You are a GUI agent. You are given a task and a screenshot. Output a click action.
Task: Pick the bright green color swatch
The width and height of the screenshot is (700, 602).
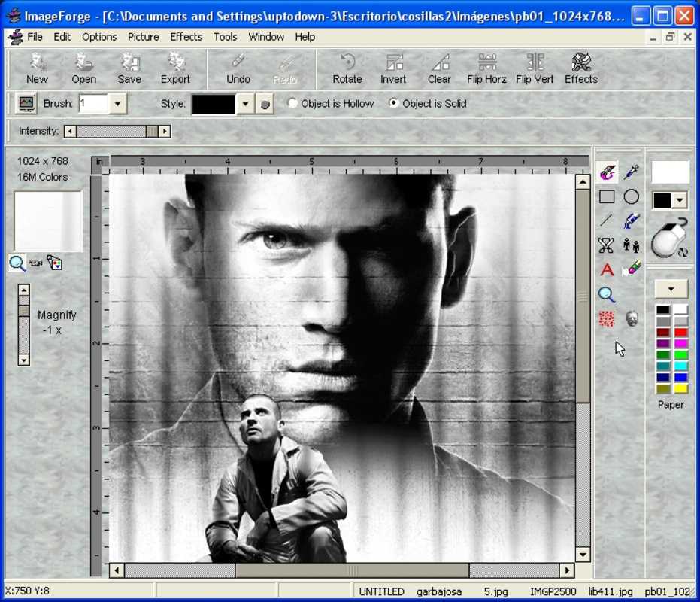tap(680, 355)
